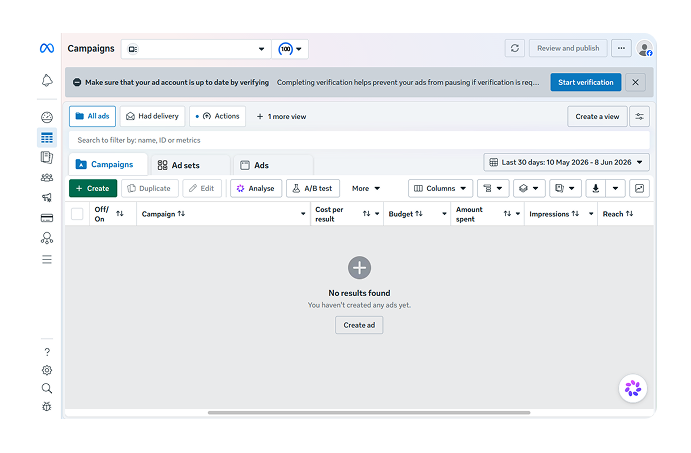
Task: Click the export download icon
Action: 595,188
